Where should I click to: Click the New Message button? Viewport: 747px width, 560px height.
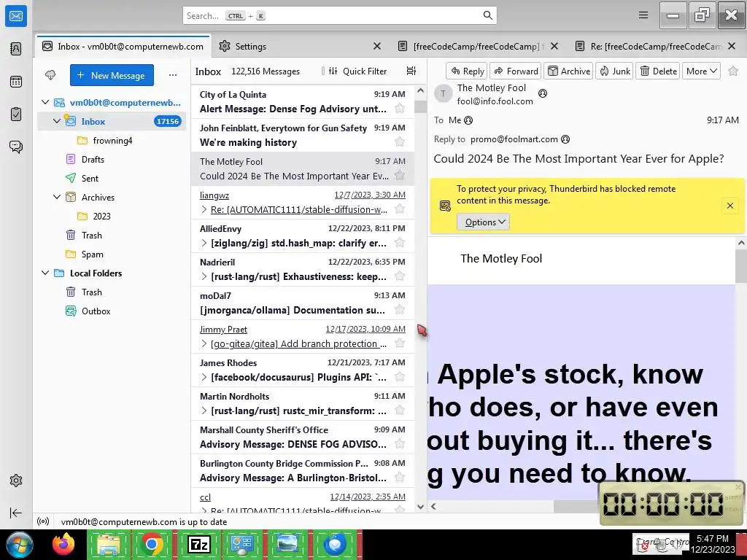(x=112, y=75)
